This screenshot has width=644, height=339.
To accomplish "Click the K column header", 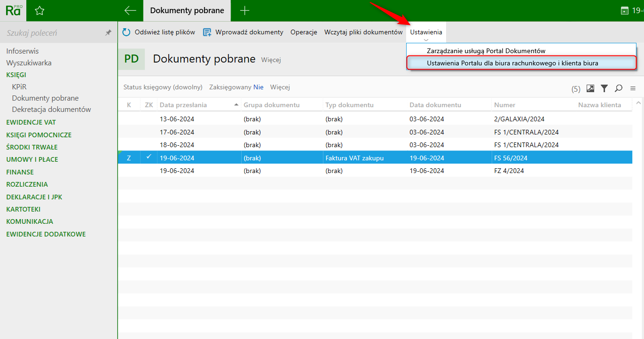I will tap(129, 105).
